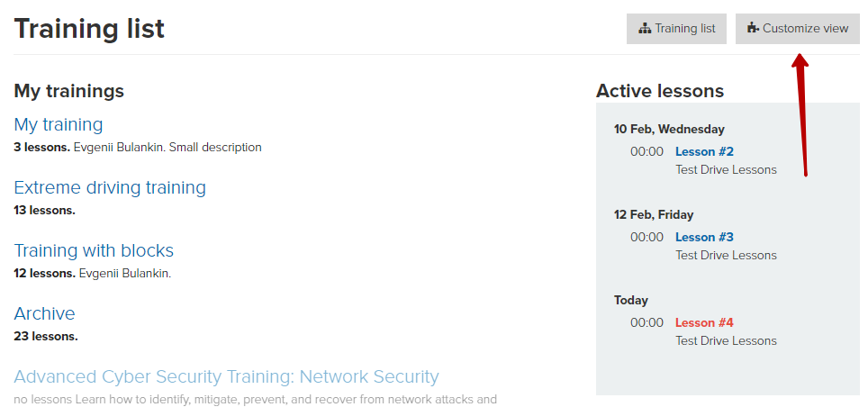Click the sitemap icon on Training list button

(x=645, y=29)
